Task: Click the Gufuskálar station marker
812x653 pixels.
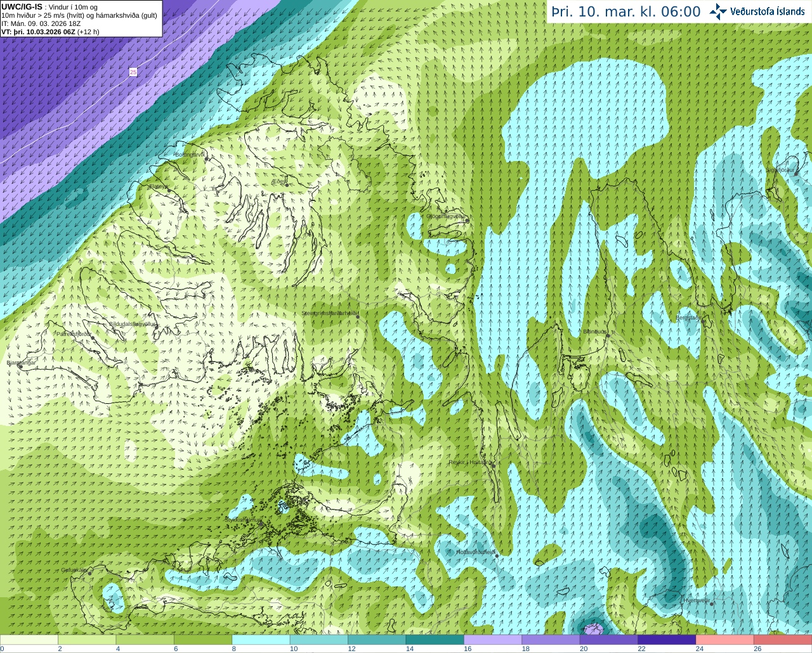Action: point(89,573)
